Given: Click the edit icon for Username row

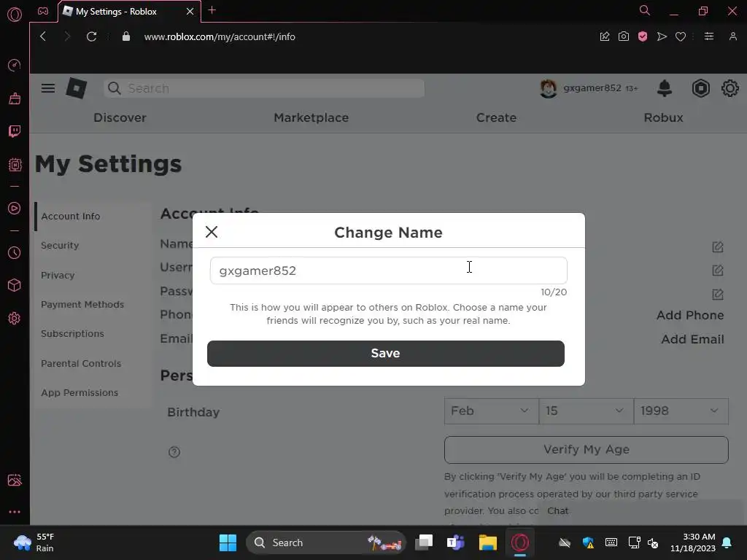Looking at the screenshot, I should coord(718,271).
